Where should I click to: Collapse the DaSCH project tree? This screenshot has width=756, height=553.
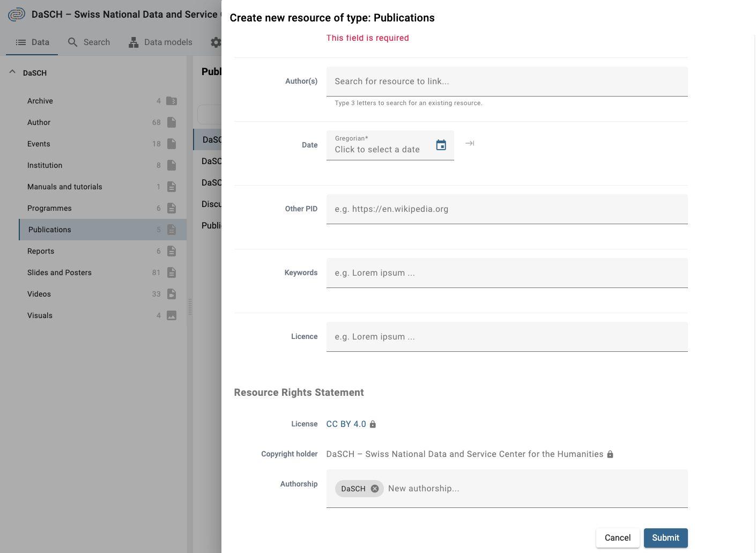(12, 72)
